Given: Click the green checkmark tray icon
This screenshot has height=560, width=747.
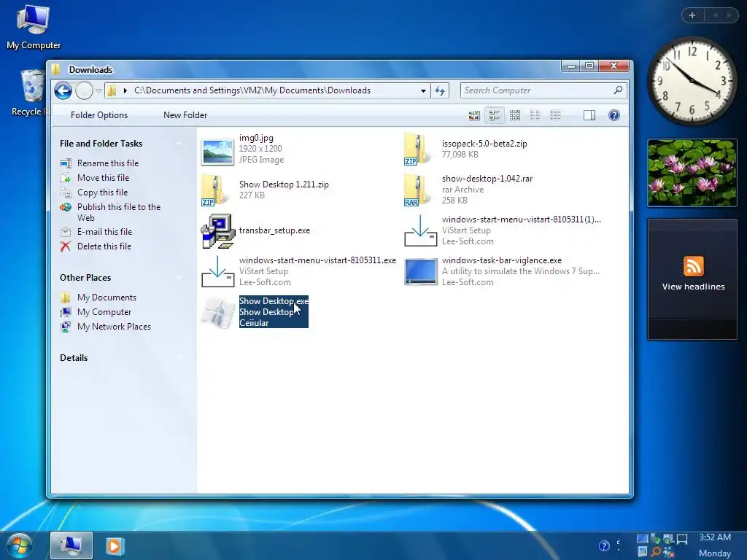Looking at the screenshot, I should [655, 539].
